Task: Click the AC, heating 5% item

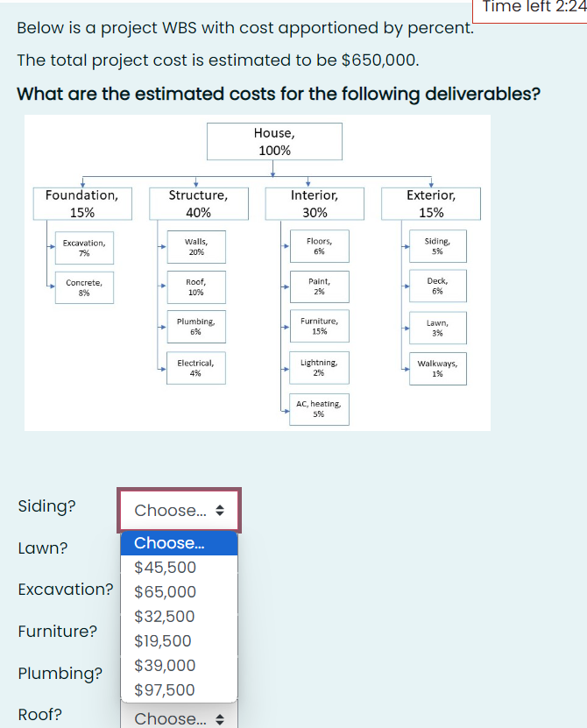Action: [319, 409]
